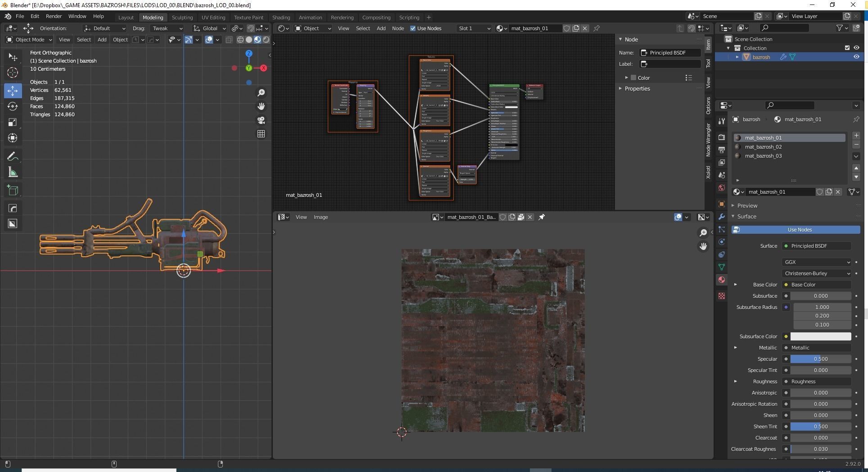The image size is (868, 472).
Task: Toggle the Collection exclude checkbox
Action: pos(847,48)
